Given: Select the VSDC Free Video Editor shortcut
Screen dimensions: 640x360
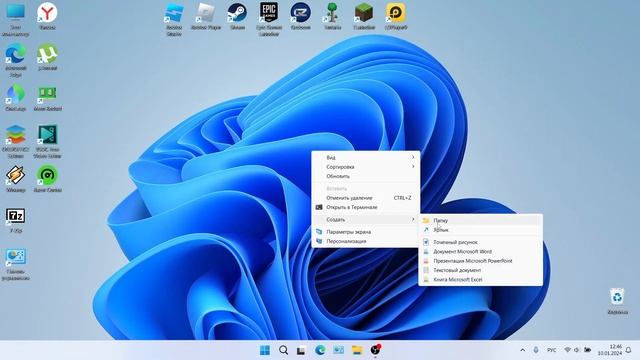Looking at the screenshot, I should [x=47, y=141].
